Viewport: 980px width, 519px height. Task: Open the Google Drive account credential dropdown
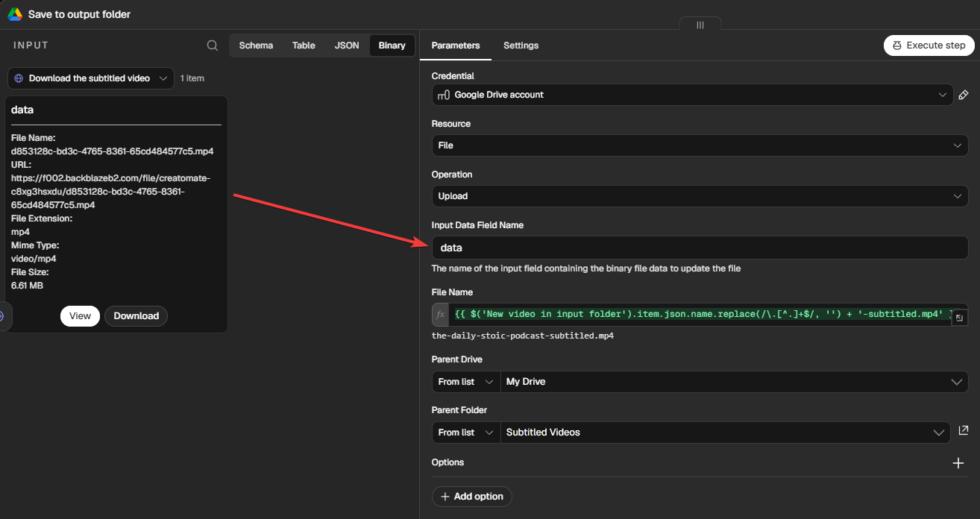pyautogui.click(x=692, y=95)
